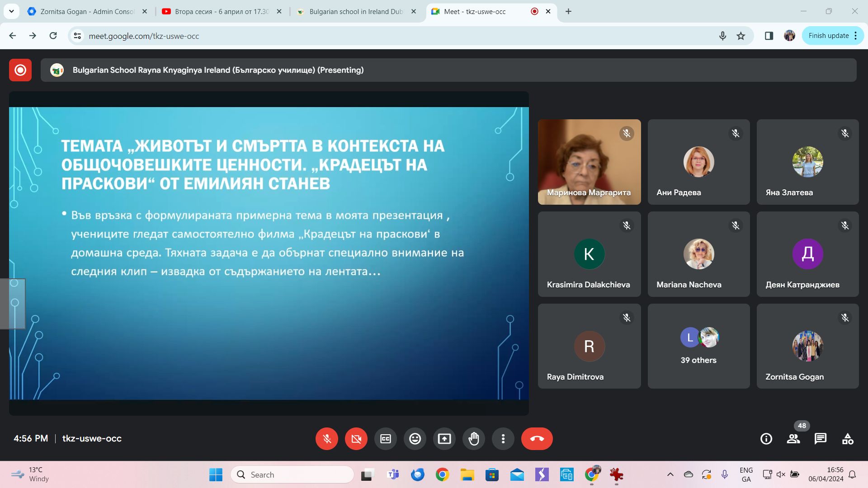
Task: Toggle closed captions on
Action: coord(385,439)
